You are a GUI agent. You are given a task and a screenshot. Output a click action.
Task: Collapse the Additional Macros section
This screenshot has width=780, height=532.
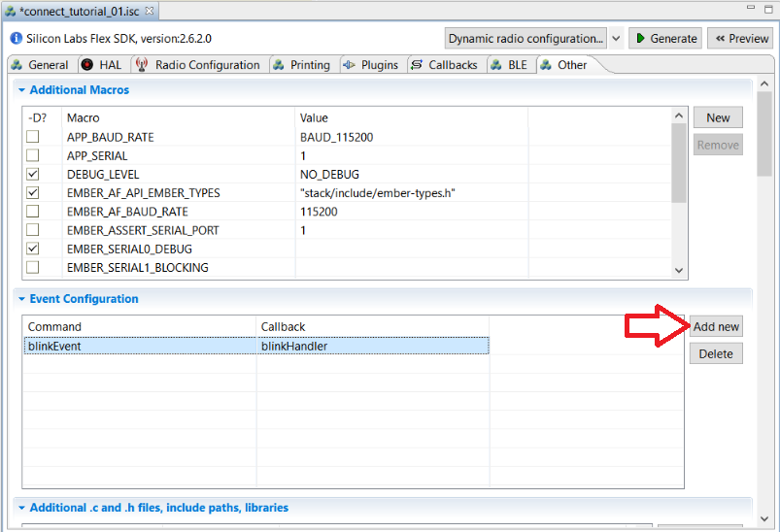(x=21, y=90)
